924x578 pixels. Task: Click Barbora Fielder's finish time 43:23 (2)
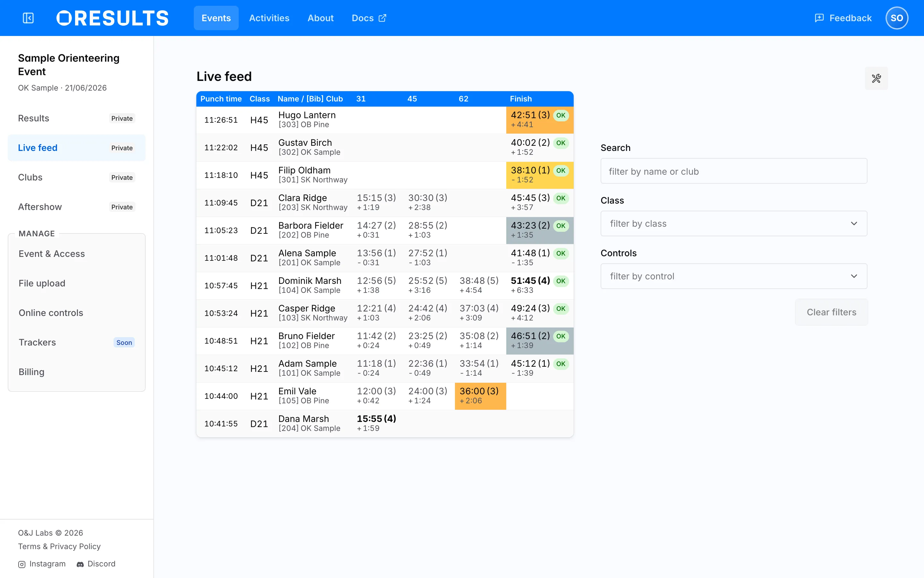(x=530, y=225)
